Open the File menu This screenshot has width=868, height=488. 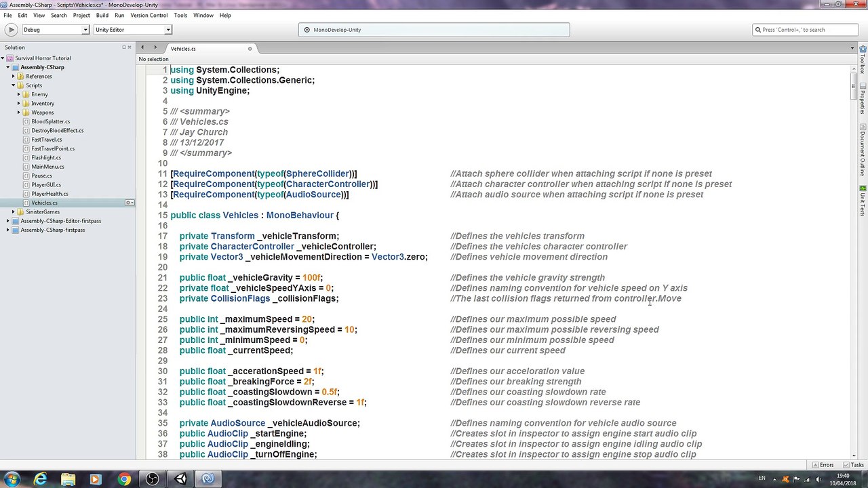click(x=7, y=15)
